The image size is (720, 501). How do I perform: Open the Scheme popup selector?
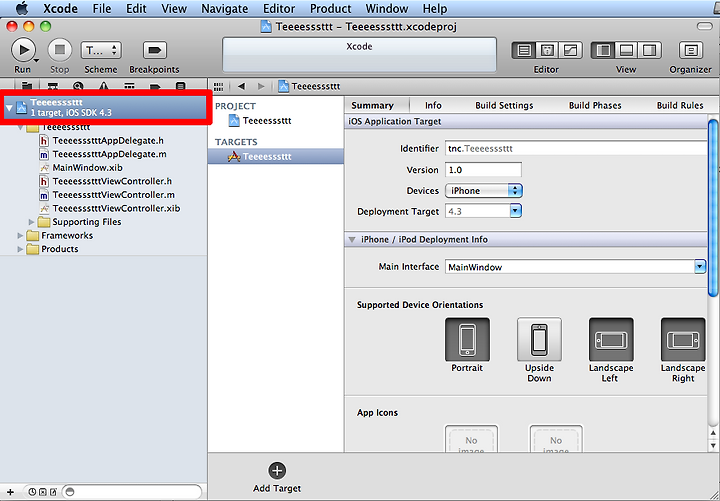(x=101, y=50)
